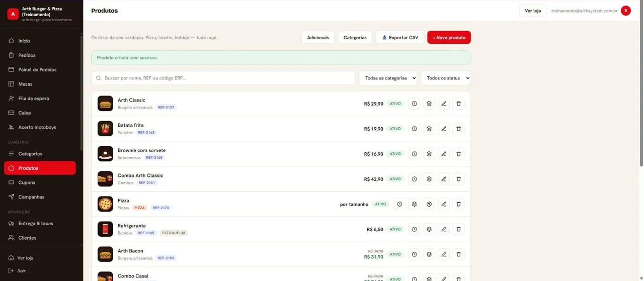Open layers icon on Arth Classic row
Viewport: 644px width, 281px height.
pyautogui.click(x=429, y=104)
